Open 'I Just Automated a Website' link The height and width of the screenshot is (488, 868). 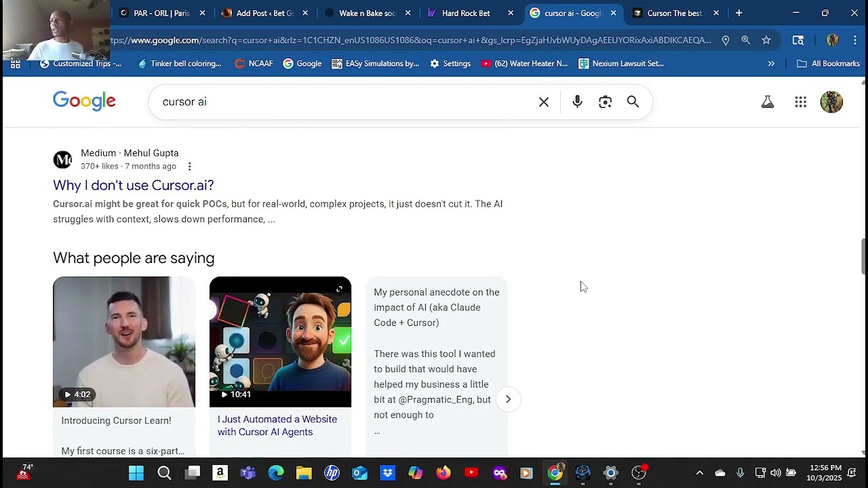click(277, 426)
